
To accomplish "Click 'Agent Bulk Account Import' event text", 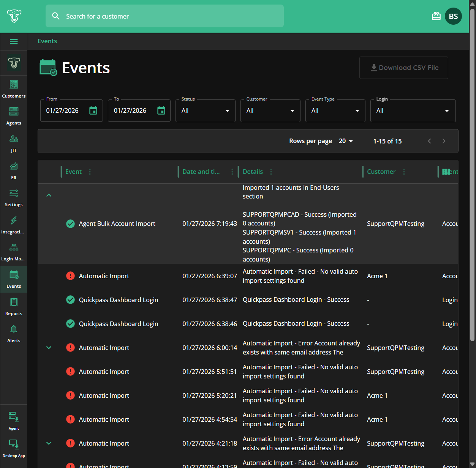I will 117,224.
